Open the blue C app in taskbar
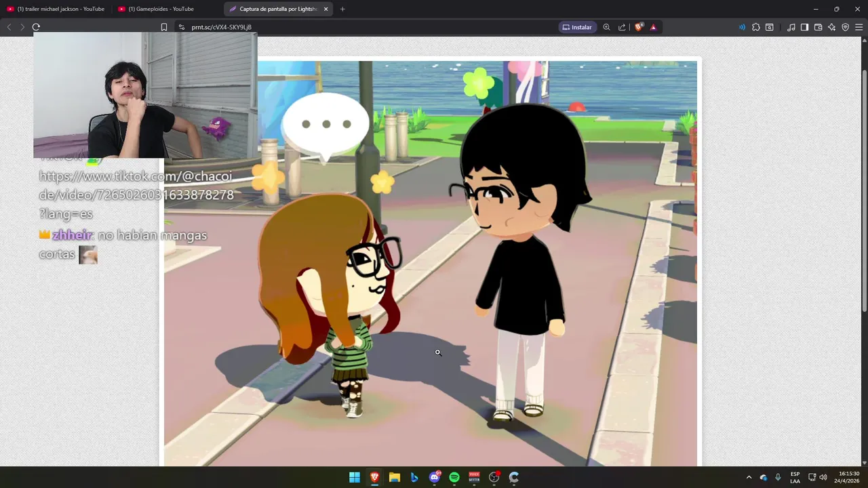The width and height of the screenshot is (868, 488). pos(514,477)
